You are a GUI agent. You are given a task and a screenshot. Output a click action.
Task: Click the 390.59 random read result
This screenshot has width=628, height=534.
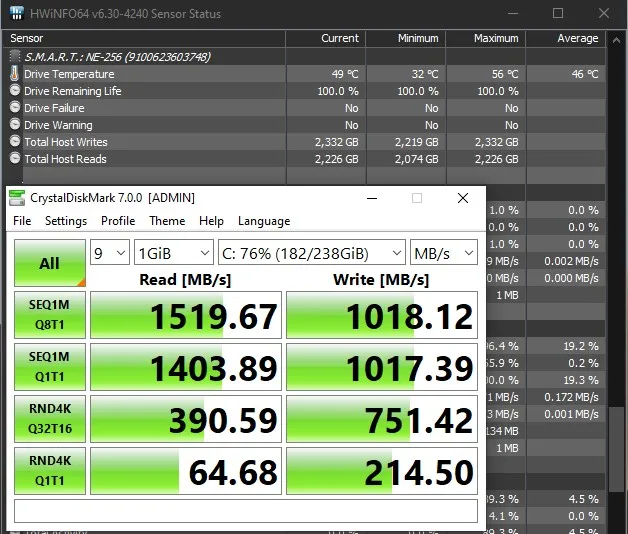(186, 419)
